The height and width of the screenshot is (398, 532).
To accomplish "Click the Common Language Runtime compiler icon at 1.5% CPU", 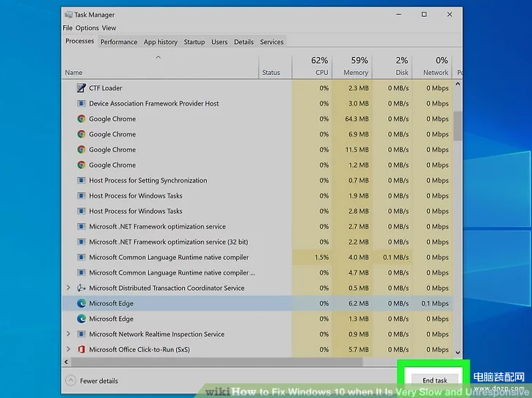I will (81, 257).
